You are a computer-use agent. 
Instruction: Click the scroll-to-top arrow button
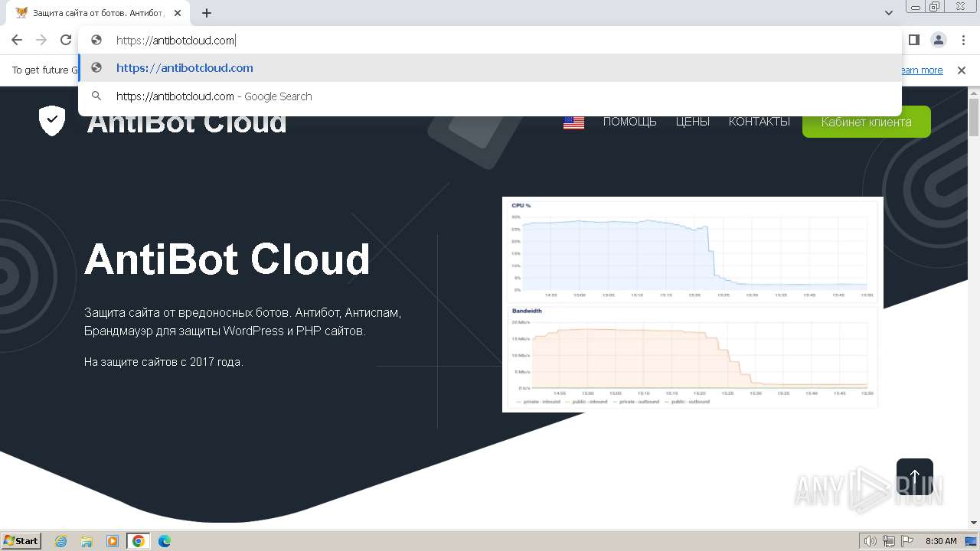(x=914, y=477)
